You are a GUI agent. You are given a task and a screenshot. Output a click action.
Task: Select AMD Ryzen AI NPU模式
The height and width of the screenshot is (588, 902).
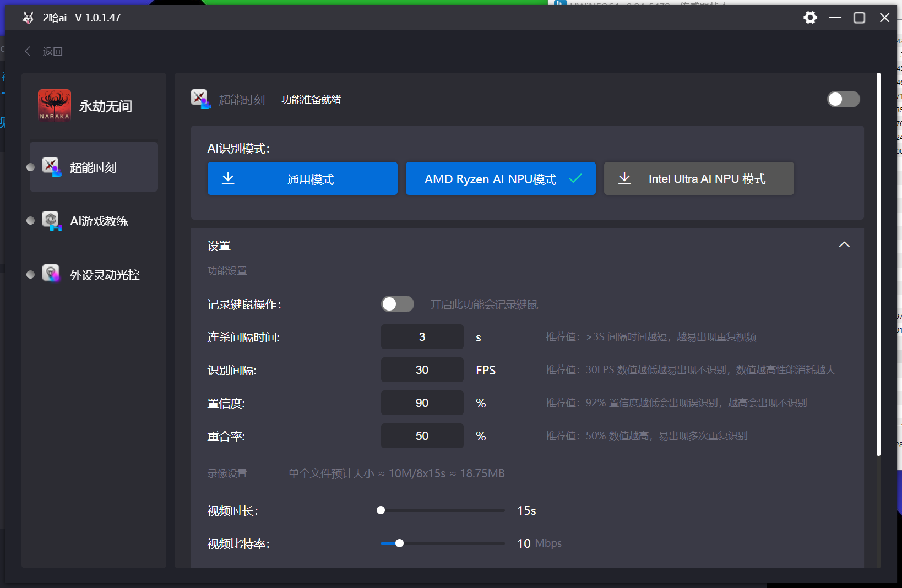[501, 178]
